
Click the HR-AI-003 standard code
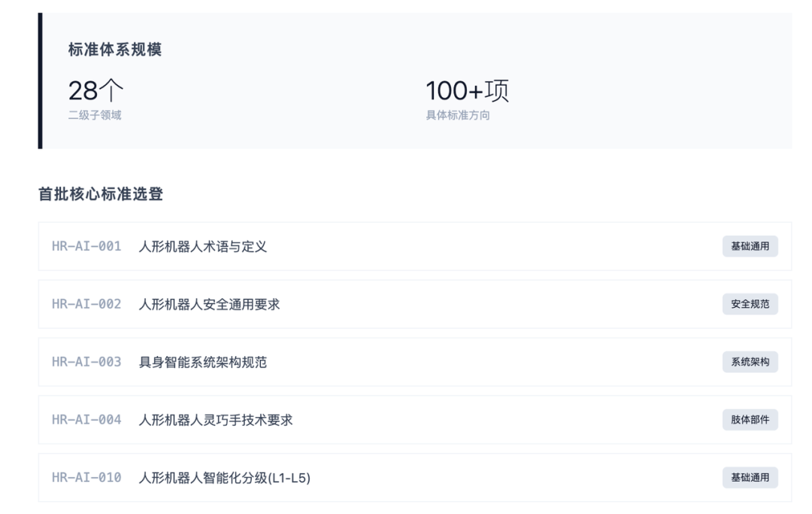point(86,363)
